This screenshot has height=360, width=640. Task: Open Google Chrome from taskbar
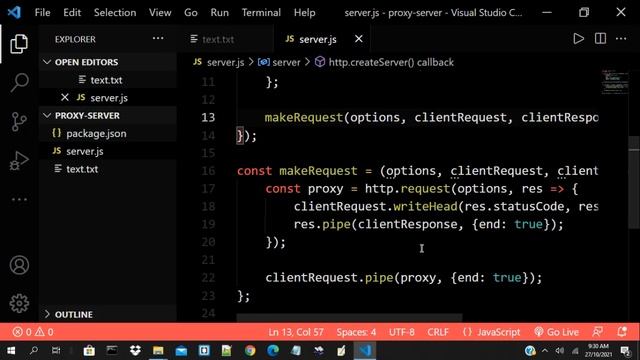pyautogui.click(x=250, y=351)
